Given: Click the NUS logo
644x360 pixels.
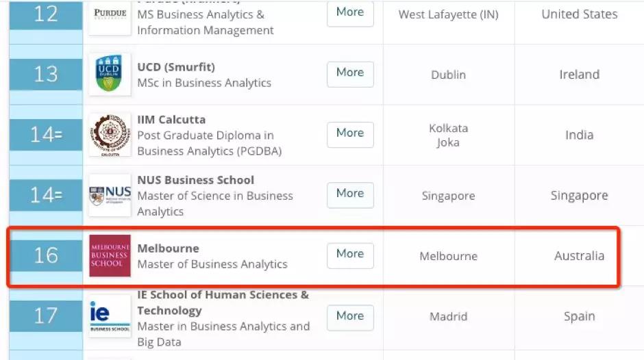Looking at the screenshot, I should pos(110,195).
